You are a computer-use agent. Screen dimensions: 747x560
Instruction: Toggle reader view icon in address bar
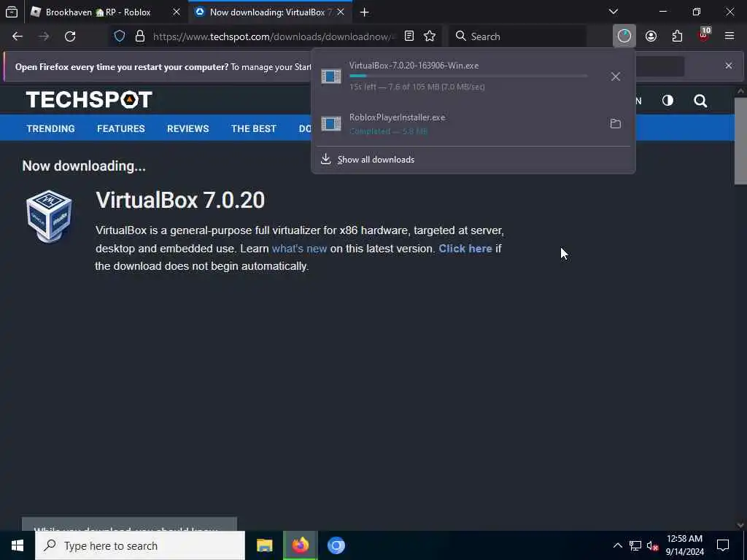click(409, 36)
